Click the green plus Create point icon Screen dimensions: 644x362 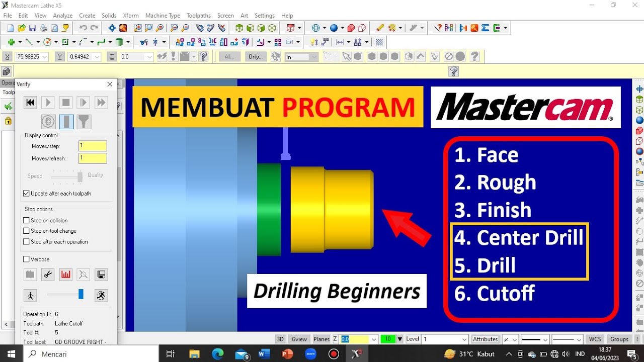(11, 42)
